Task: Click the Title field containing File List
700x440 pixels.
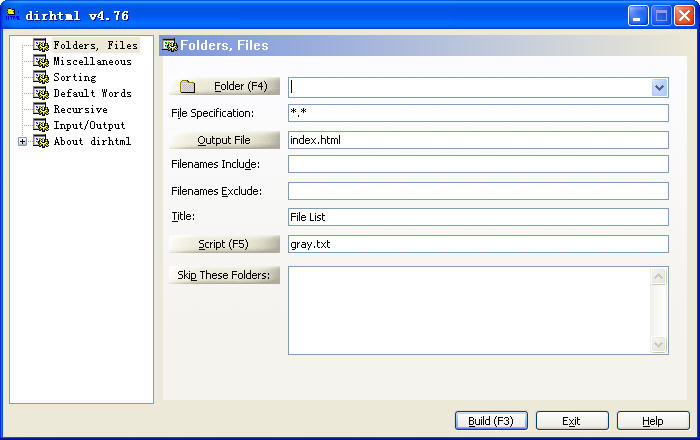Action: pos(478,217)
